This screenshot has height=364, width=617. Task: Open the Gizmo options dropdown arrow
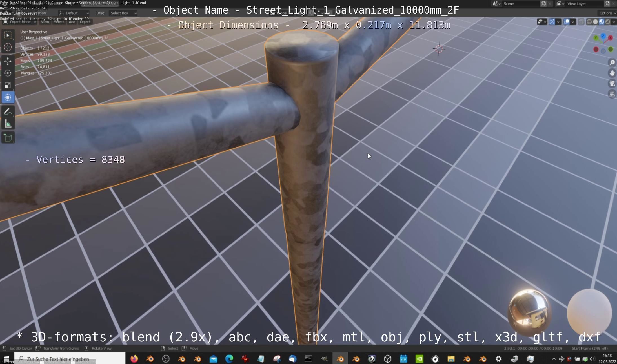pos(558,22)
